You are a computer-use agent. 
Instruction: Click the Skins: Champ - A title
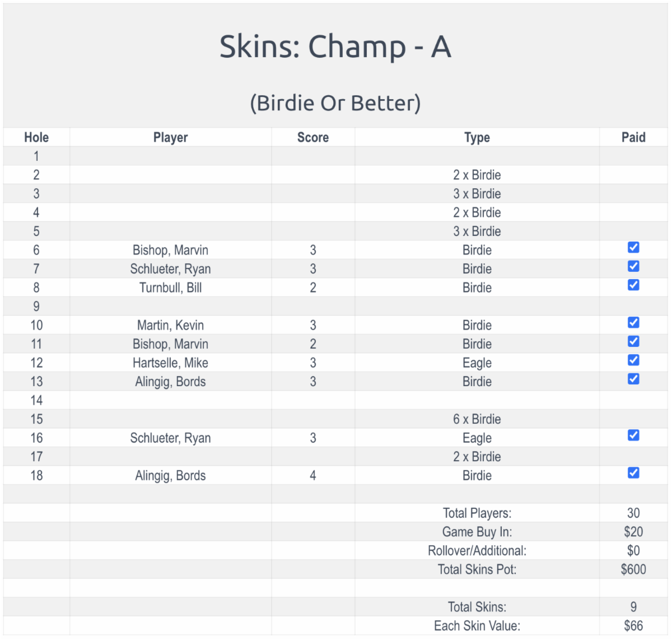coord(335,47)
